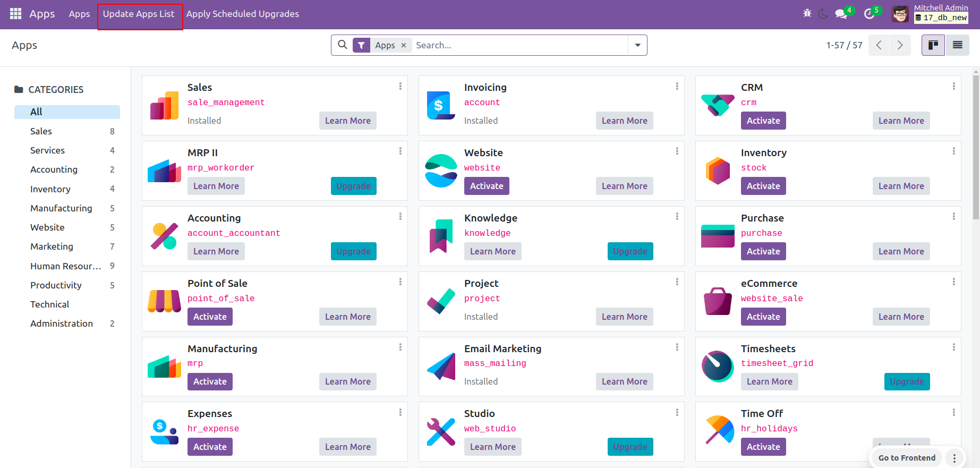Go to previous page of apps
Image resolution: width=980 pixels, height=468 pixels.
(x=879, y=45)
